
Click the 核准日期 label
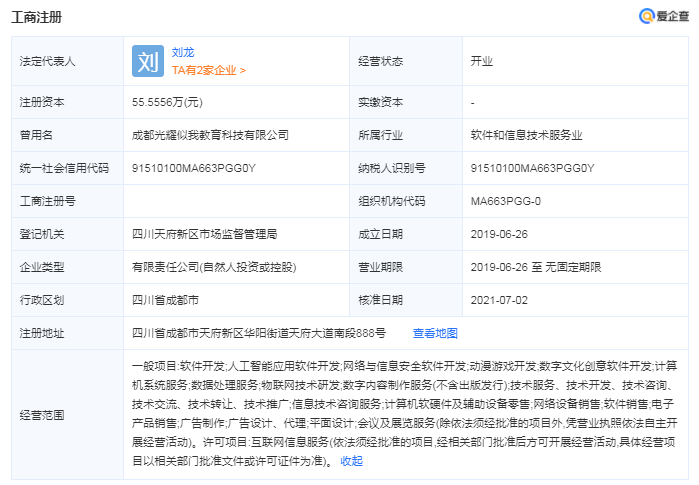click(x=381, y=300)
